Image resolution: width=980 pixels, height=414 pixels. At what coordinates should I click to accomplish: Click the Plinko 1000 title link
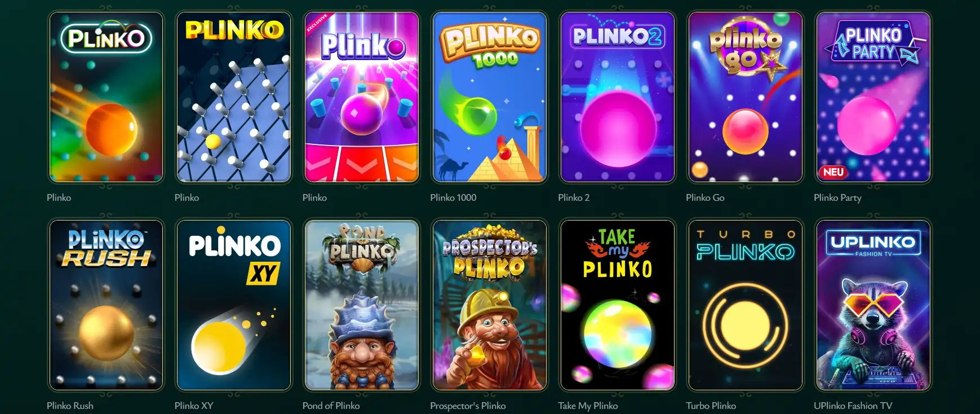[453, 197]
